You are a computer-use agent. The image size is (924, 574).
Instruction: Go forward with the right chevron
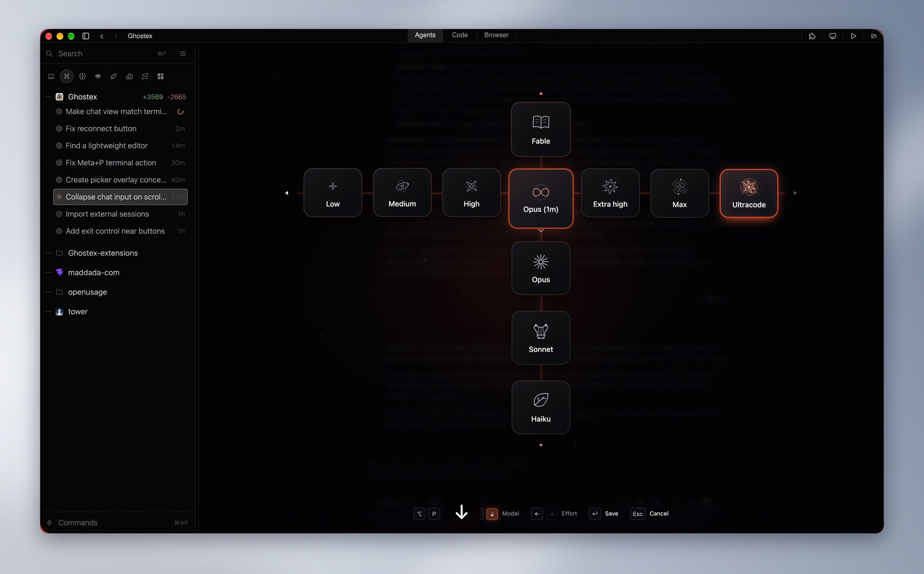click(115, 36)
